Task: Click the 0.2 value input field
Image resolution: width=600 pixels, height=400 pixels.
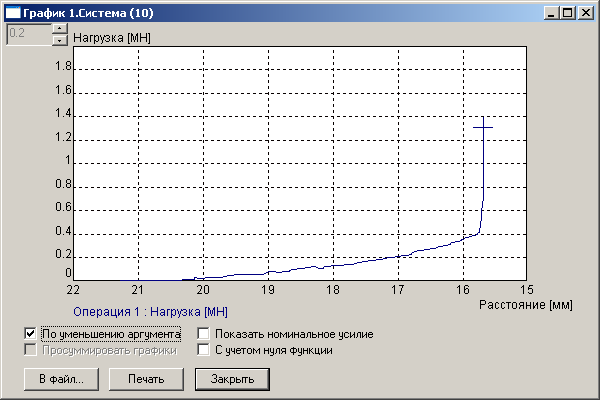Action: pyautogui.click(x=28, y=34)
